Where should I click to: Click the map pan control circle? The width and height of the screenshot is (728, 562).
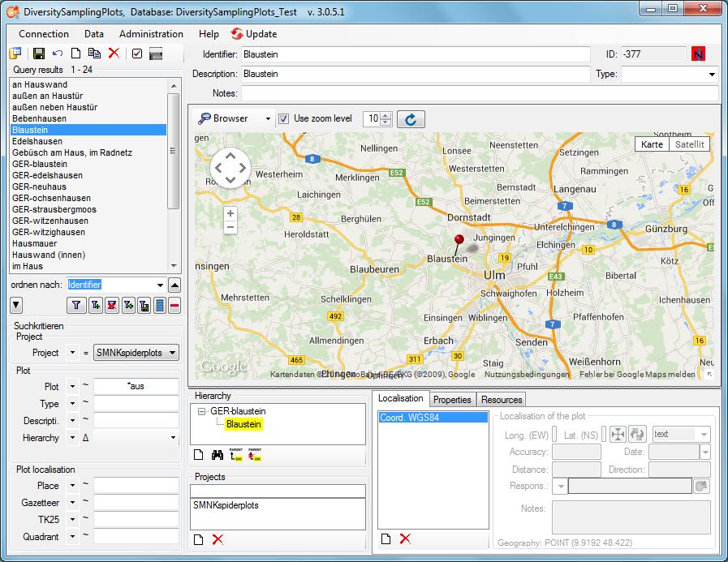coord(230,168)
